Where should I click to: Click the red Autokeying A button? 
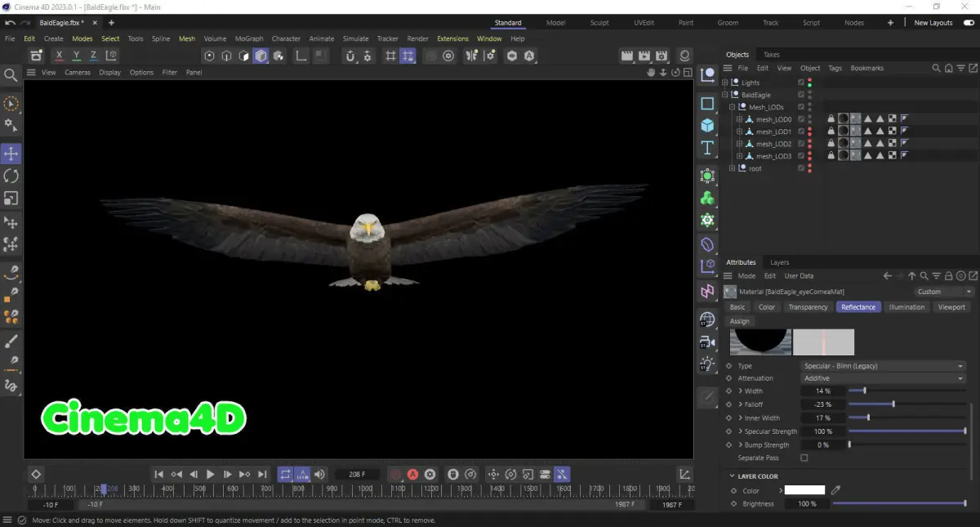[x=413, y=474]
